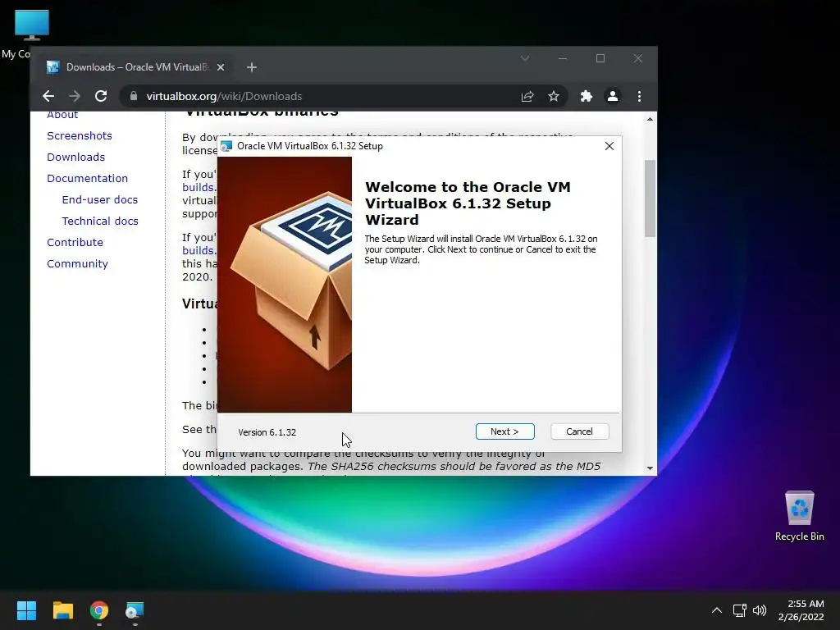Open Chrome extensions puzzle icon

coord(586,96)
